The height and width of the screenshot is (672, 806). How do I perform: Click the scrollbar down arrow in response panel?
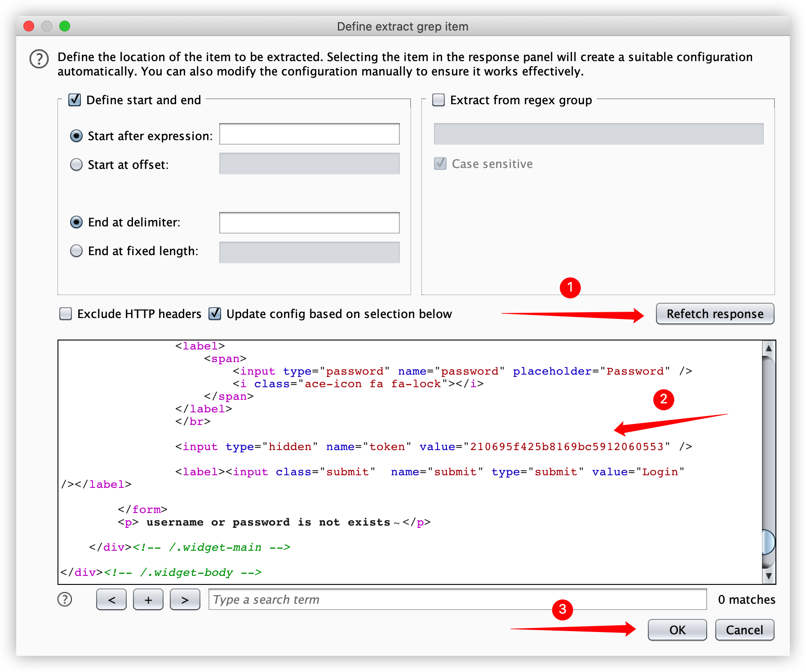coord(768,576)
